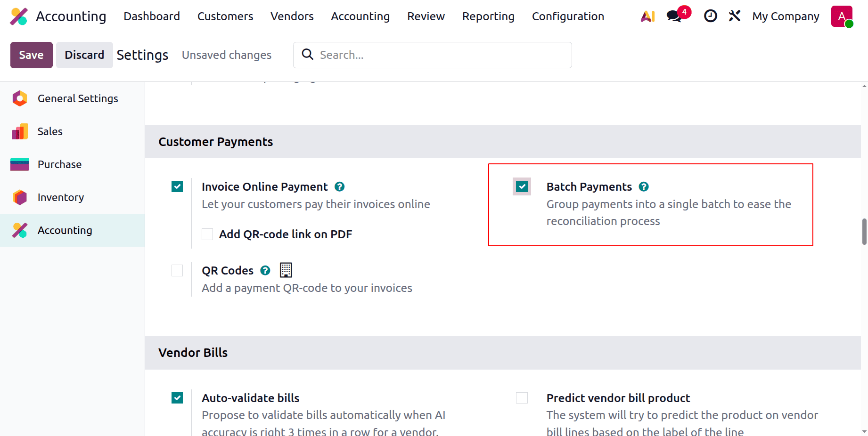Click the Purchase sidebar icon
Image resolution: width=868 pixels, height=436 pixels.
point(20,164)
